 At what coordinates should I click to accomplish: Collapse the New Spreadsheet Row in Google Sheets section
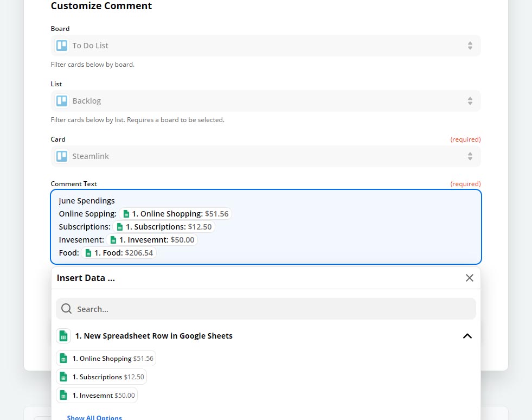point(467,336)
